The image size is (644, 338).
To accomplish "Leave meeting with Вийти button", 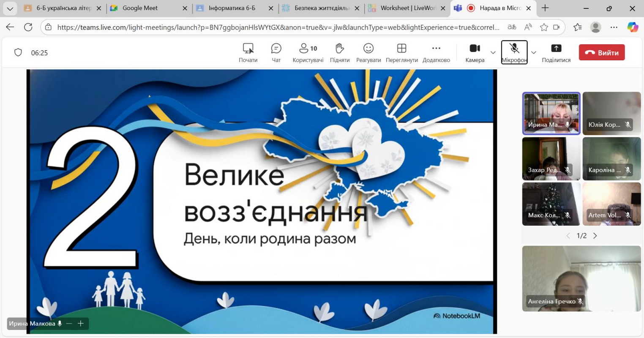I will point(601,52).
